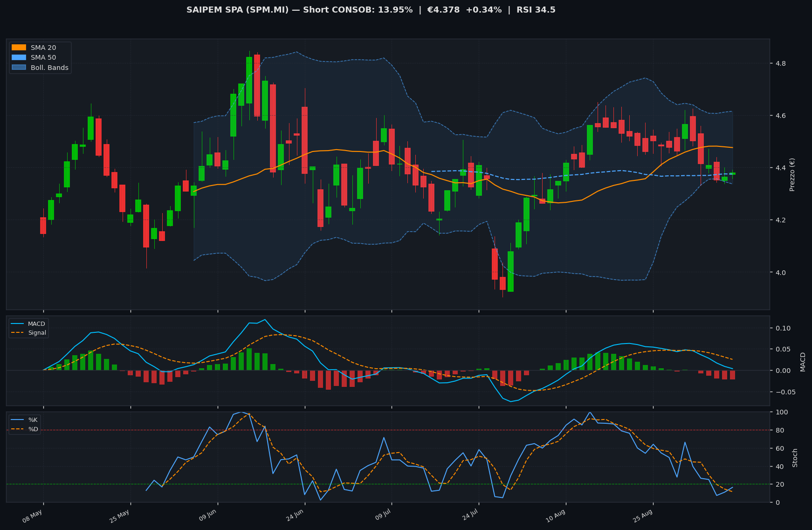
Task: Click the Boll. Bands legend swatch
Action: 19,68
